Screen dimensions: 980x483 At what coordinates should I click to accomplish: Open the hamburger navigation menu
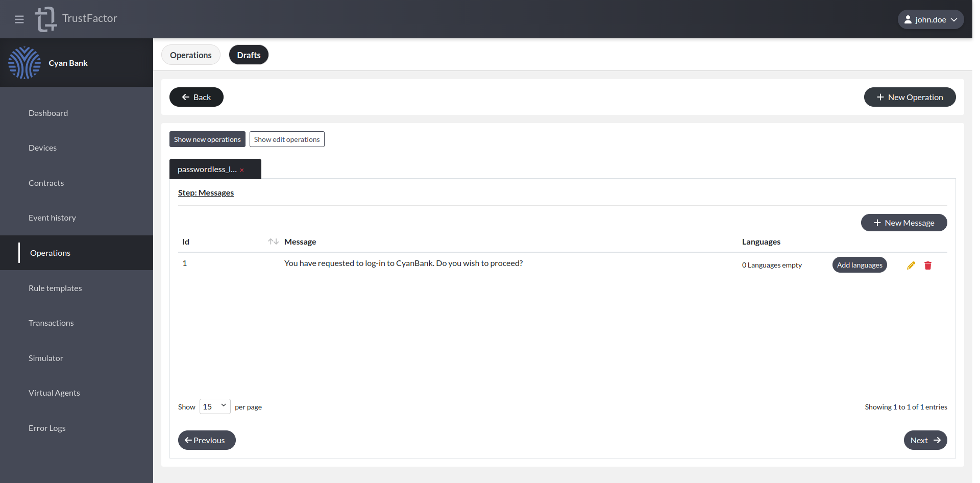point(19,19)
